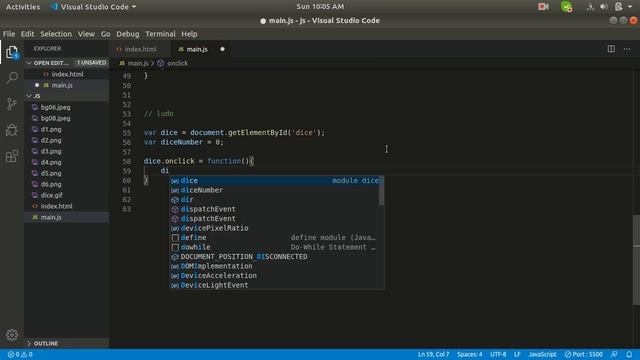Open the Extensions view icon
This screenshot has width=640, height=360.
click(12, 156)
